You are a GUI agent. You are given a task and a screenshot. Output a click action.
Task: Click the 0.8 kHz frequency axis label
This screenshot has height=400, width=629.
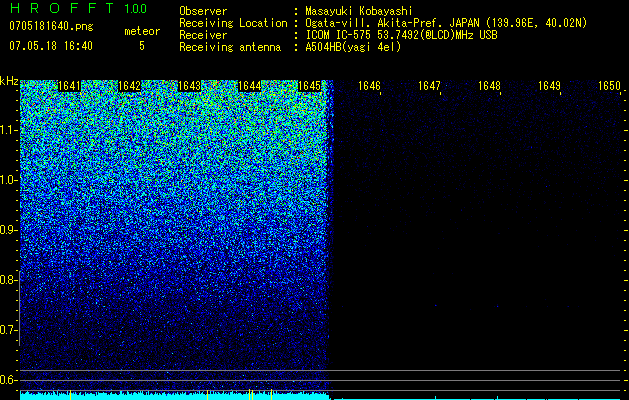pyautogui.click(x=7, y=280)
